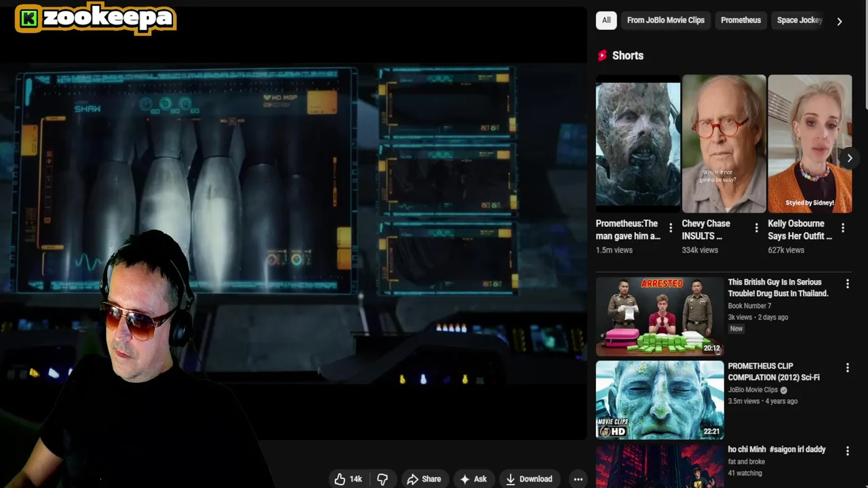Select the Prometheus filter chip

[741, 20]
